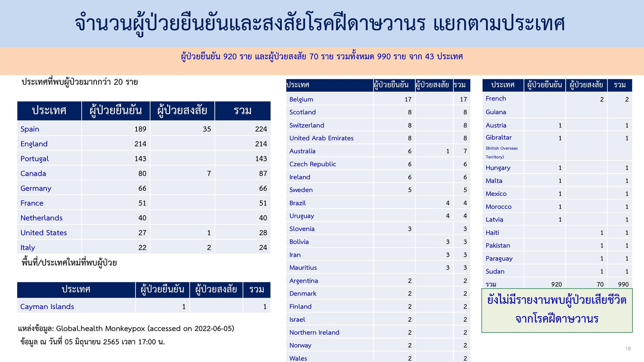Click Belgium's confirmed value 17 in second column
This screenshot has width=644, height=362.
click(x=408, y=100)
